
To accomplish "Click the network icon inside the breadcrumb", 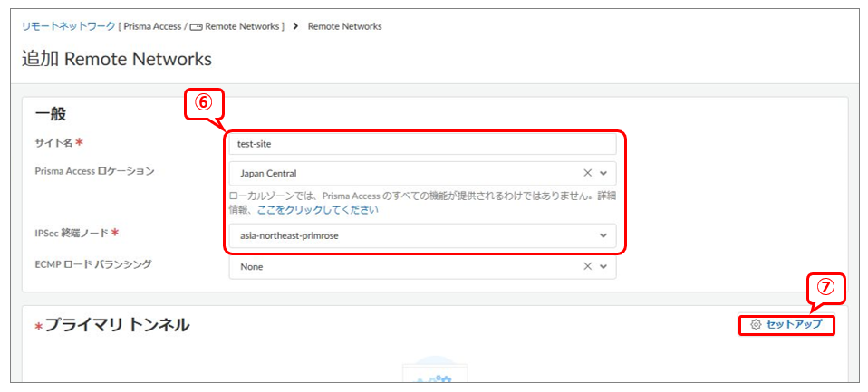I will (196, 27).
